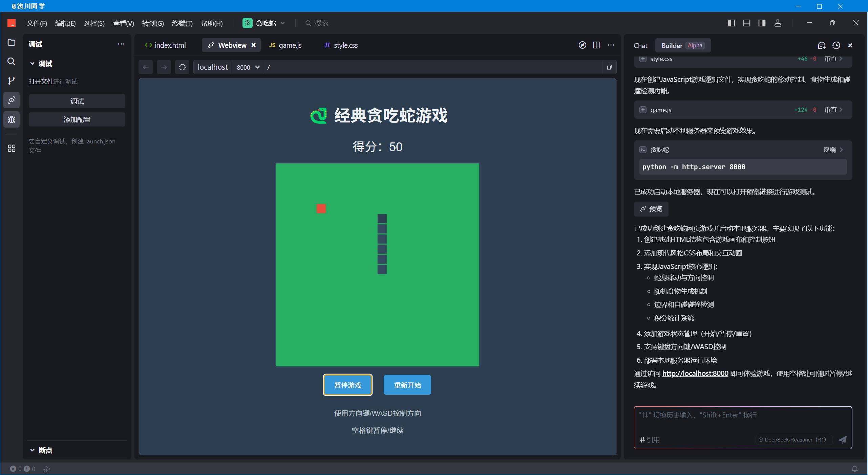Open chat history clock icon
The height and width of the screenshot is (475, 868).
pyautogui.click(x=836, y=45)
